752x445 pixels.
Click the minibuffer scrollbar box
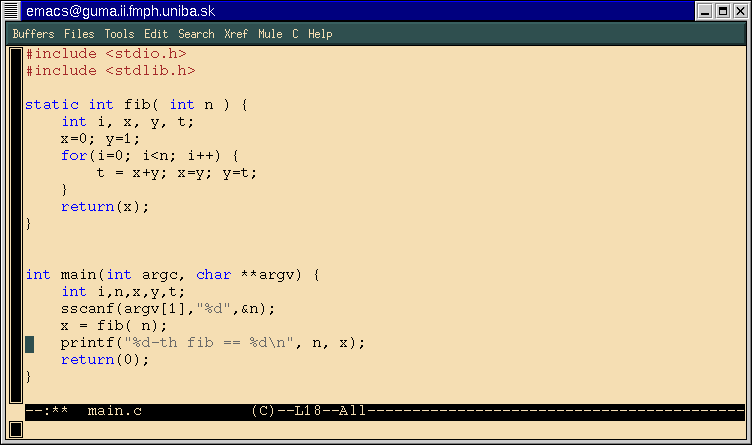(16, 430)
